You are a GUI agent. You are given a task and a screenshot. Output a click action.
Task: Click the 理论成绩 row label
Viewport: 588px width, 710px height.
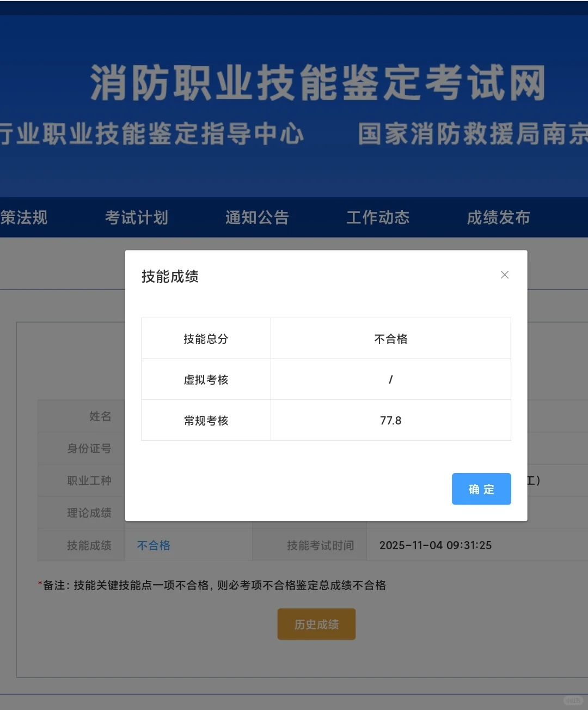89,512
